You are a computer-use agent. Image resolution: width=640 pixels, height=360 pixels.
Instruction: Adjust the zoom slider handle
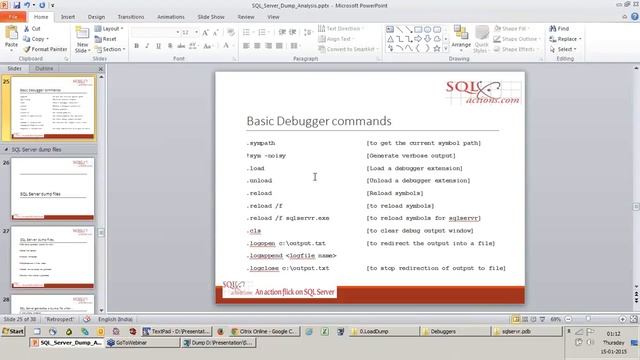[x=588, y=319]
